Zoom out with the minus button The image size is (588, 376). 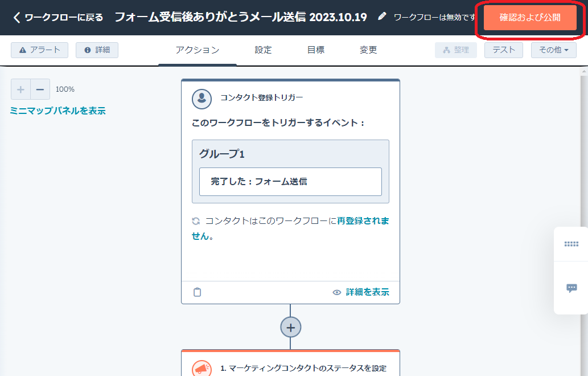(40, 89)
